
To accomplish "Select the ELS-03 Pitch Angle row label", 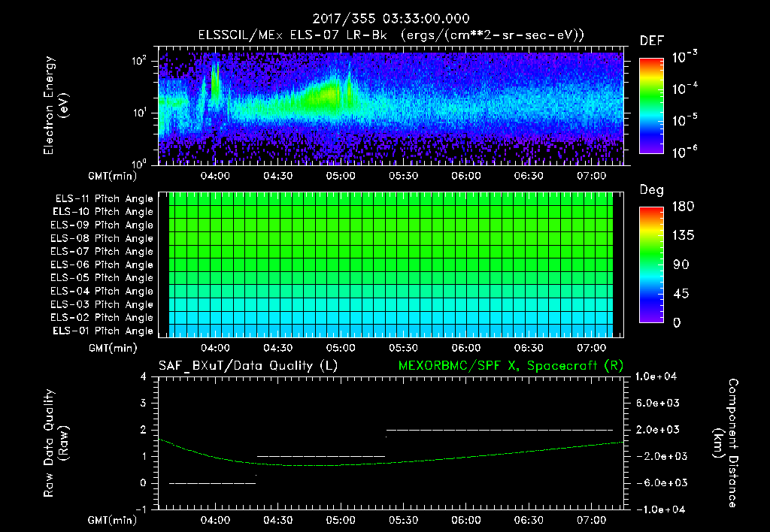I will (102, 304).
